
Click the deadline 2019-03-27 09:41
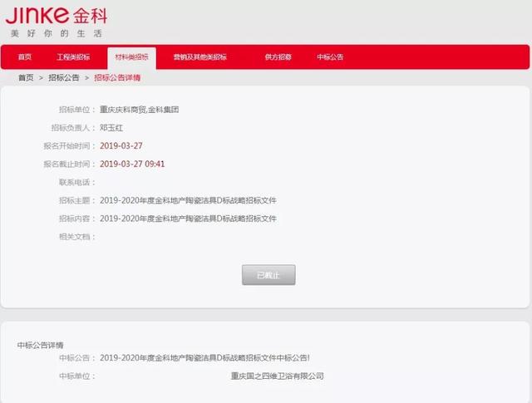pyautogui.click(x=132, y=165)
